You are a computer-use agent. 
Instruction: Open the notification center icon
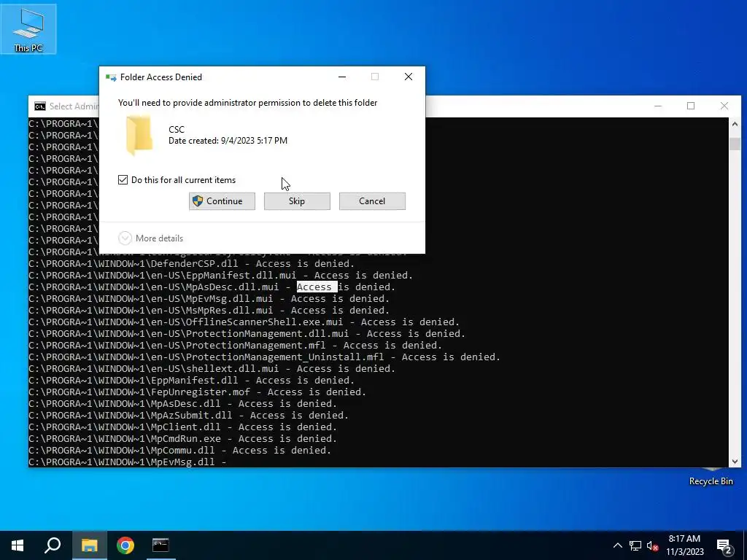[x=724, y=545]
